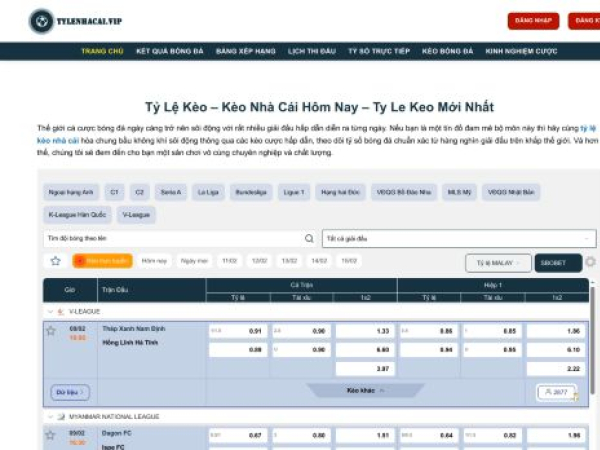Star the Dagon FC match

(51, 435)
